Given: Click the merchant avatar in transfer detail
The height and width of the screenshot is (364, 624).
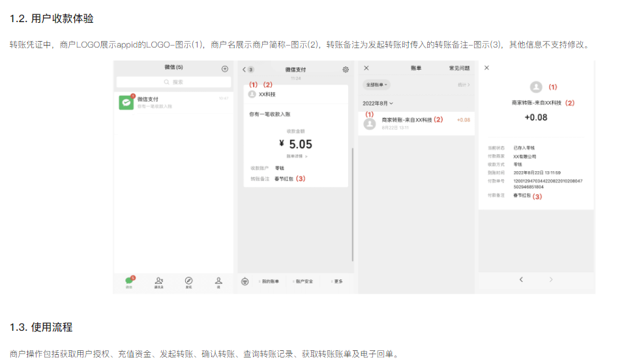Looking at the screenshot, I should pyautogui.click(x=536, y=87).
